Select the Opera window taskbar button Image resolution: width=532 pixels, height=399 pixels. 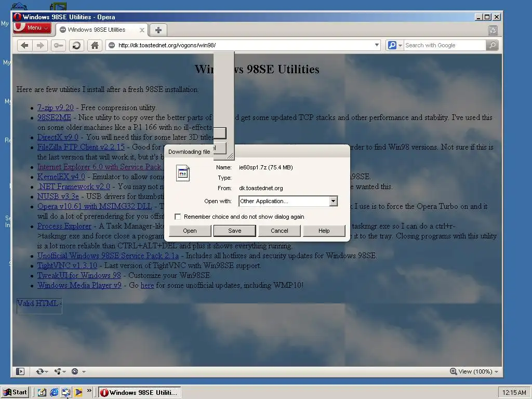(140, 392)
